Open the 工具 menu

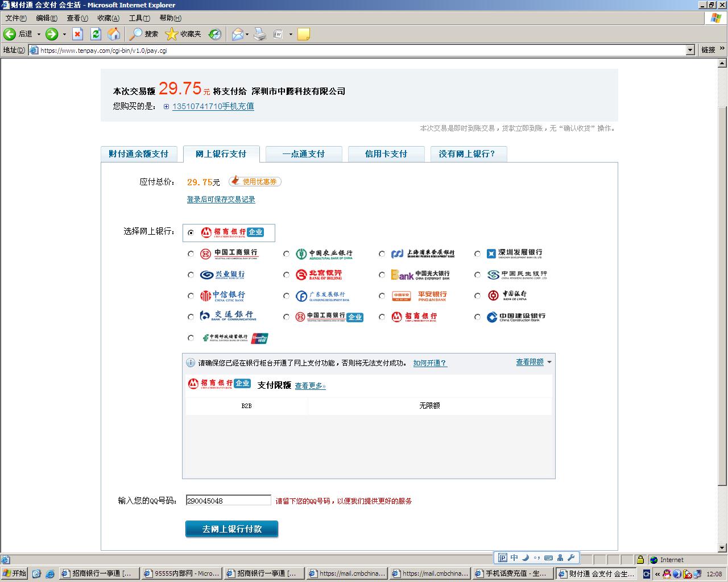point(139,18)
